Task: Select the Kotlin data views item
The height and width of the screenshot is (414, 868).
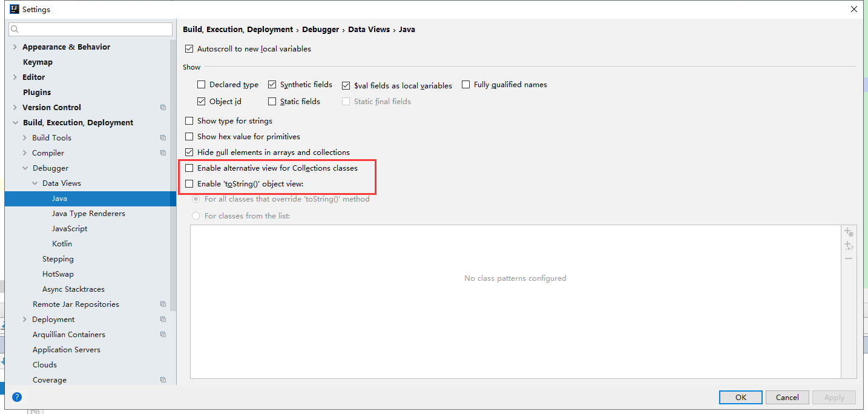Action: tap(62, 243)
